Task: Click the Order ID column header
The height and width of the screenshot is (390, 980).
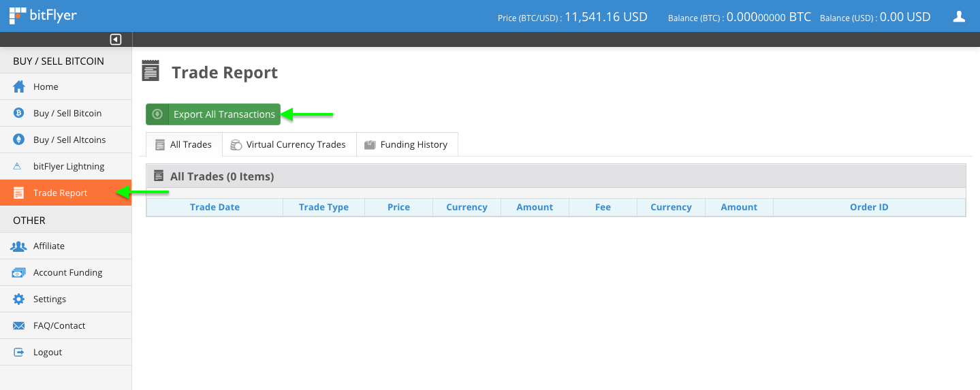Action: click(x=869, y=207)
